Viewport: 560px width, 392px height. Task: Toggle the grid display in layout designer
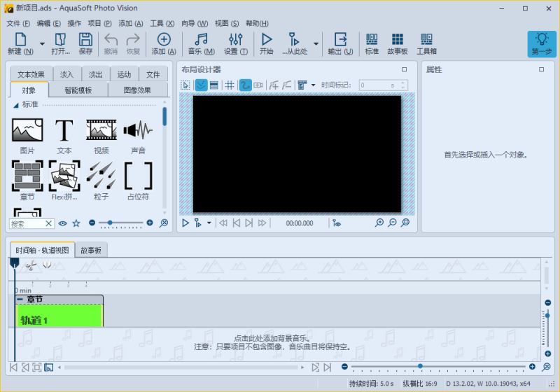229,85
